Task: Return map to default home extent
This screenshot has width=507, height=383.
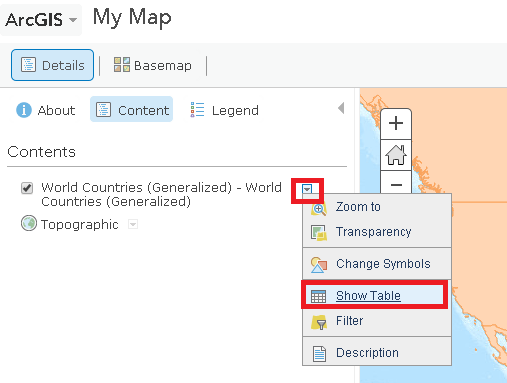Action: pos(396,155)
